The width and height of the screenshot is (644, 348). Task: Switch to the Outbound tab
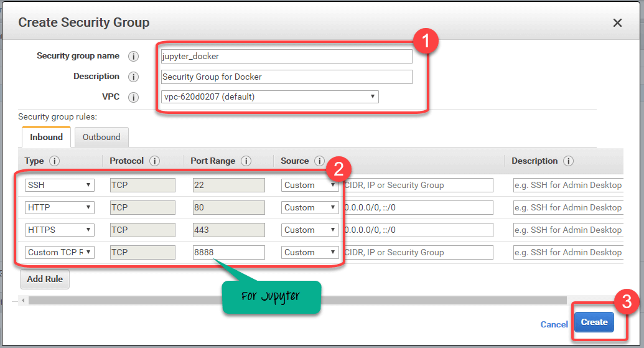tap(101, 137)
